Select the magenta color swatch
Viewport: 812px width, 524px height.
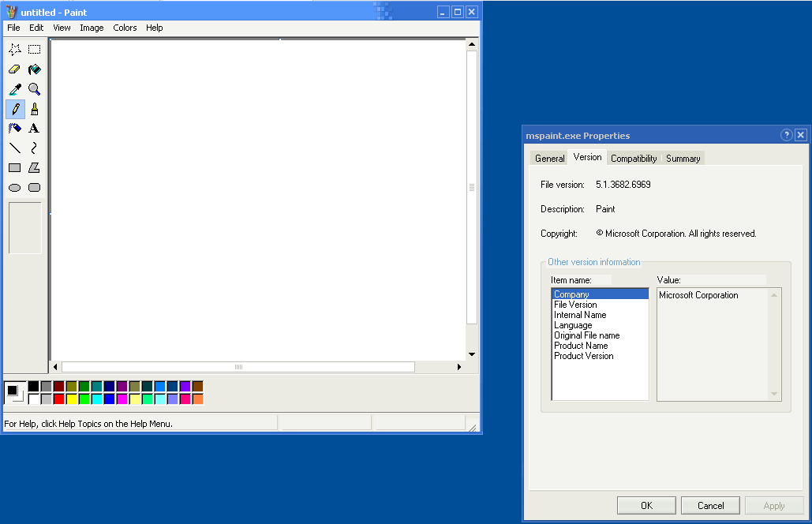(x=122, y=399)
